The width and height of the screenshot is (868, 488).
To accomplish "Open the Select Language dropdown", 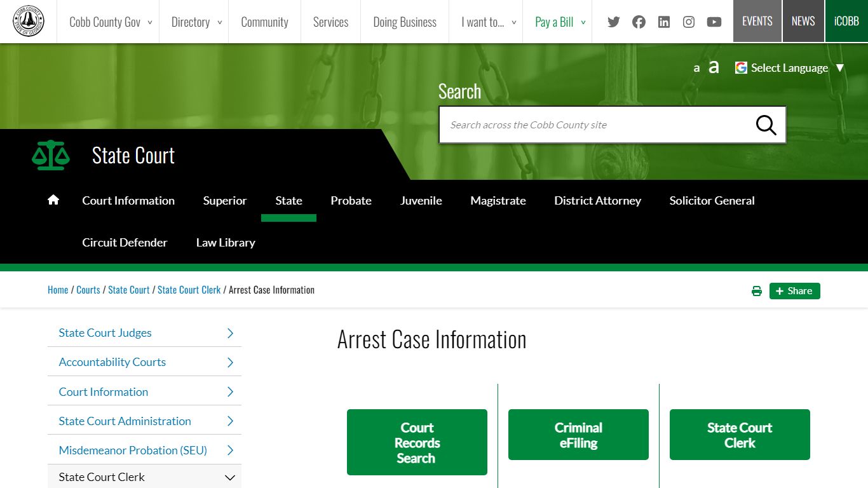I will click(x=797, y=68).
